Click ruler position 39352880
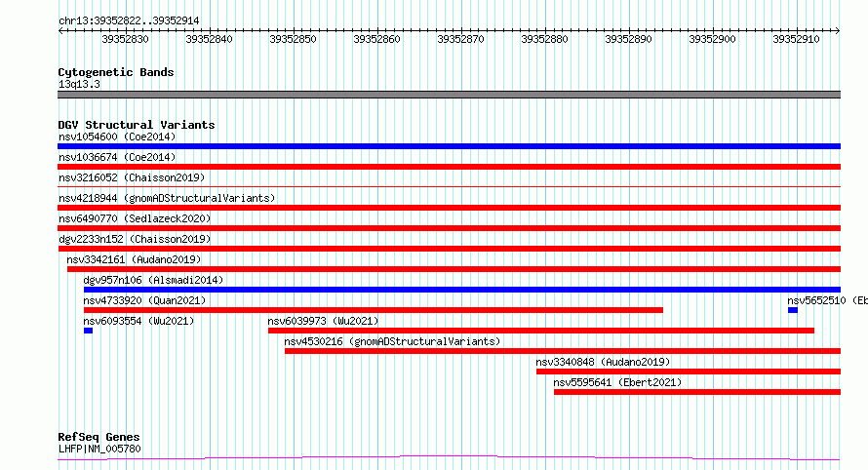Image resolution: width=868 pixels, height=470 pixels. pos(545,39)
